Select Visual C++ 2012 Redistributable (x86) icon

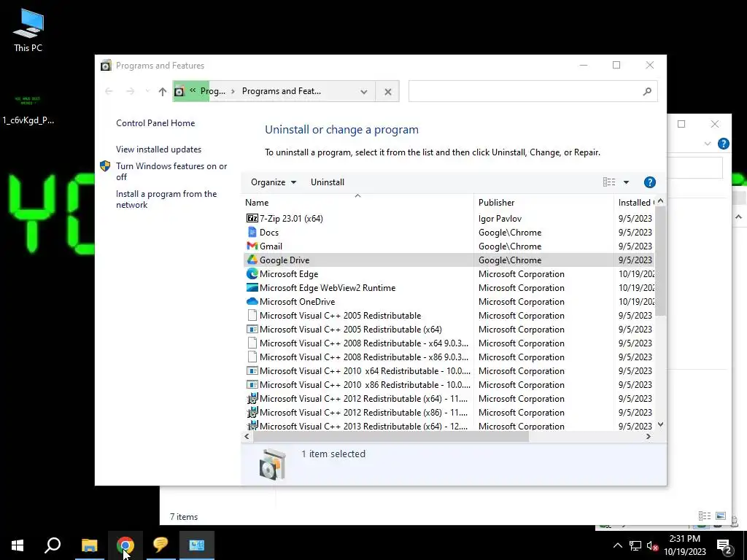click(x=252, y=412)
